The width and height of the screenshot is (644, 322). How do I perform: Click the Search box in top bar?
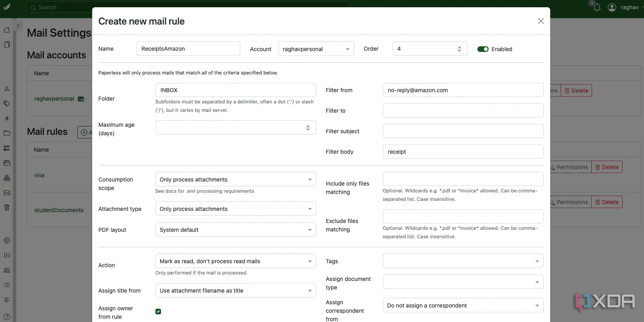188,7
